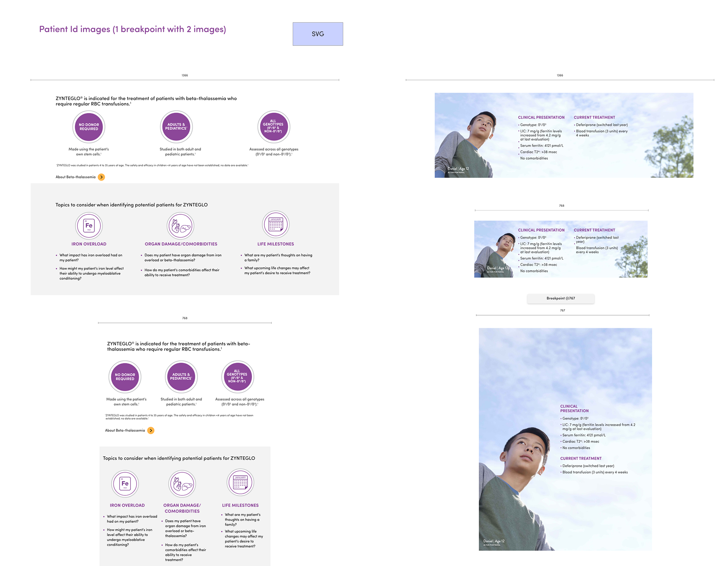The width and height of the screenshot is (728, 566).
Task: Open the About Beta-thalassemia link in 1366 layout
Action: click(75, 177)
